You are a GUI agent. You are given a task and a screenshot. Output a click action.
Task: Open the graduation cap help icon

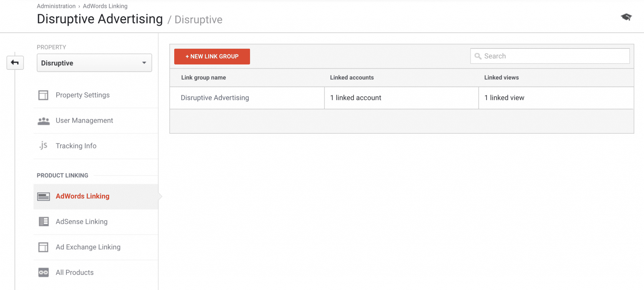tap(626, 17)
